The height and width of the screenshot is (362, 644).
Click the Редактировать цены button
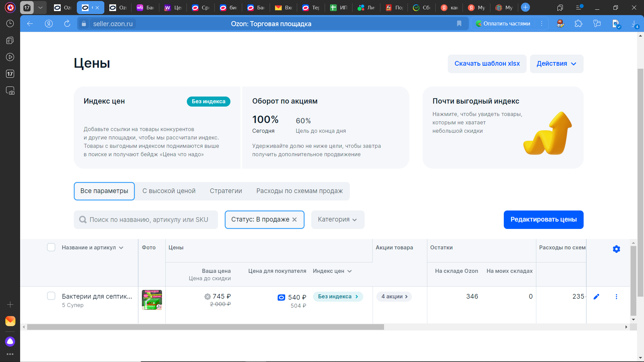point(543,220)
